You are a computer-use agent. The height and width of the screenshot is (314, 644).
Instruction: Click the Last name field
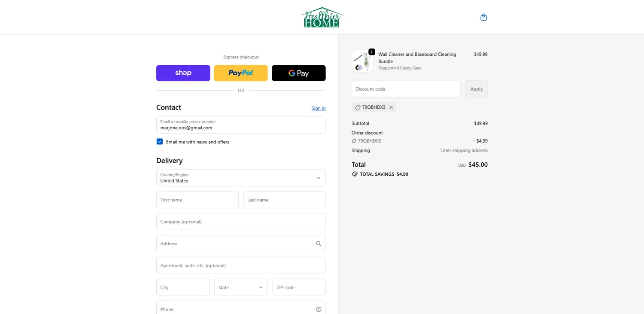[285, 200]
